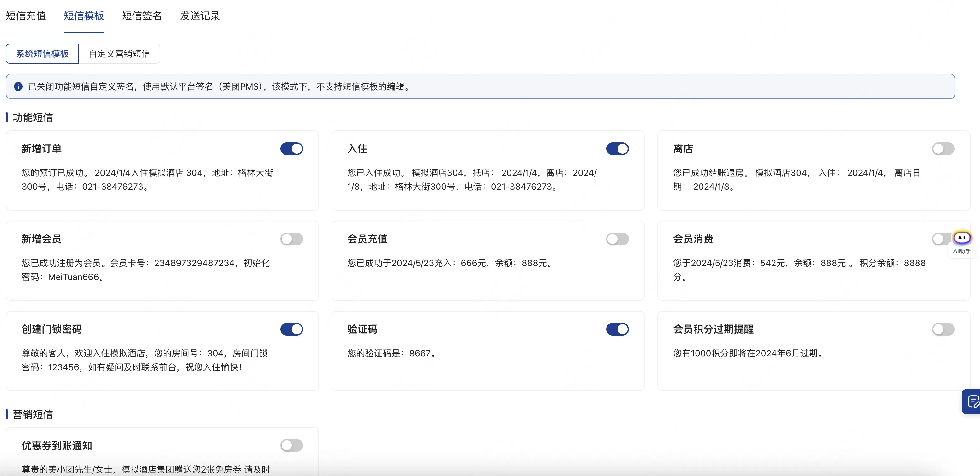Switch to 自定义营销短信 segment
The image size is (980, 476).
coord(119,54)
